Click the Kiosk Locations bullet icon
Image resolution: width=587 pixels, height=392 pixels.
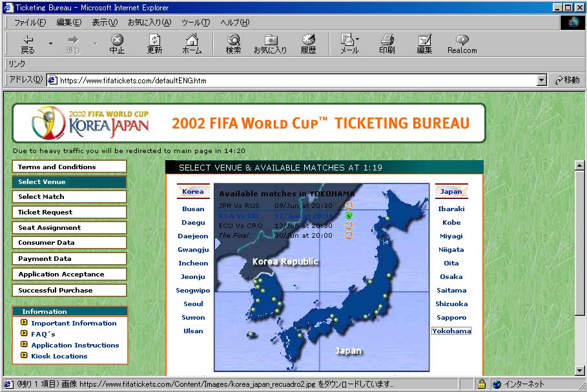pyautogui.click(x=24, y=355)
